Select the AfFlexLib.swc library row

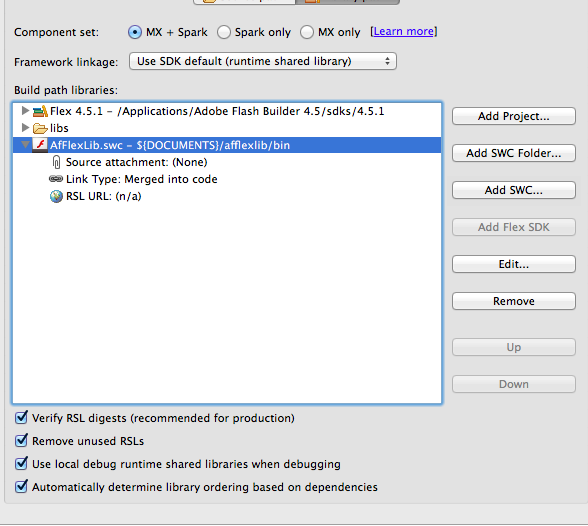(227, 145)
